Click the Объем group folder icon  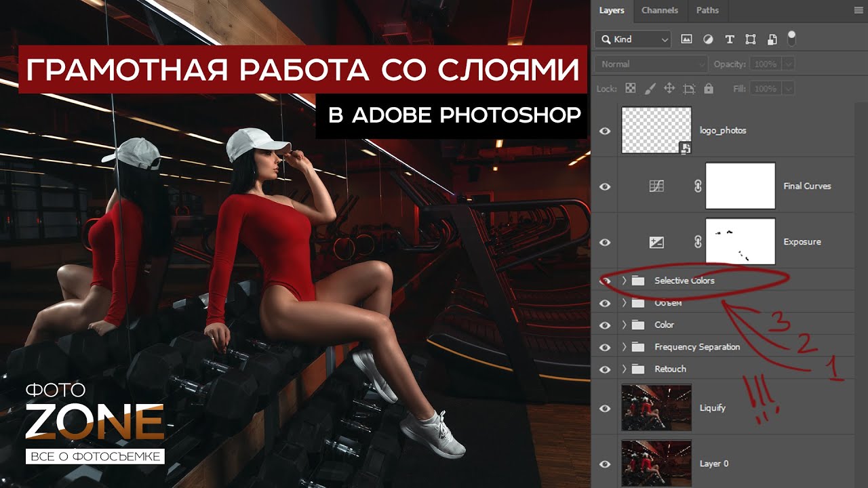[x=637, y=303]
